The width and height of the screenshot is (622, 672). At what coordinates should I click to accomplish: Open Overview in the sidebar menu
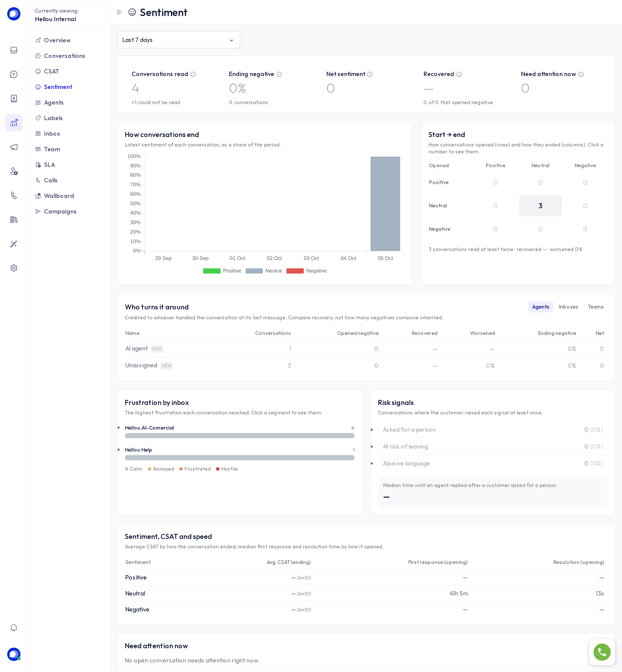[x=57, y=40]
